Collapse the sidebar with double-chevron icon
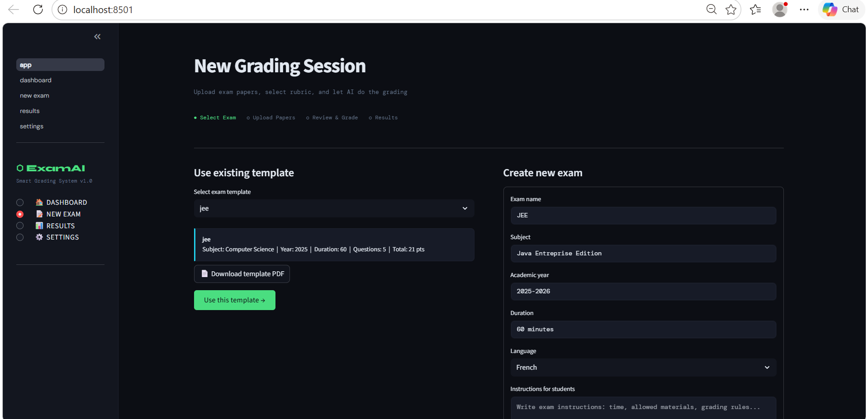 (97, 37)
